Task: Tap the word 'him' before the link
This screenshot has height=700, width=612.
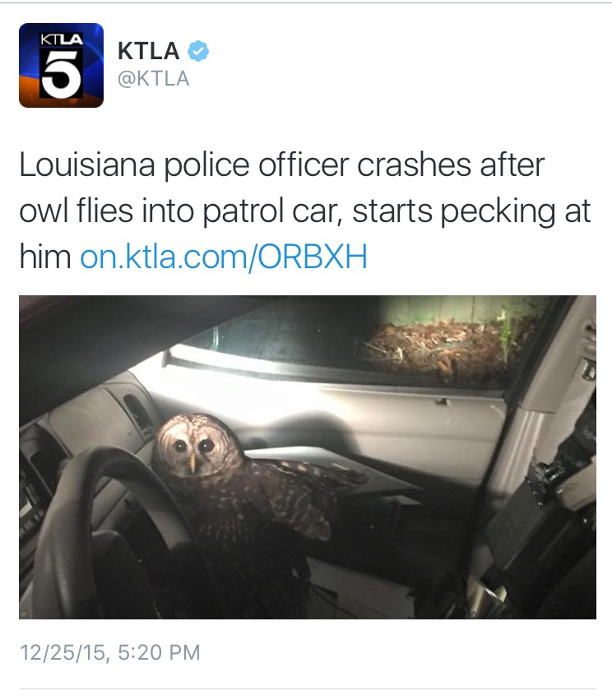Action: 45,257
